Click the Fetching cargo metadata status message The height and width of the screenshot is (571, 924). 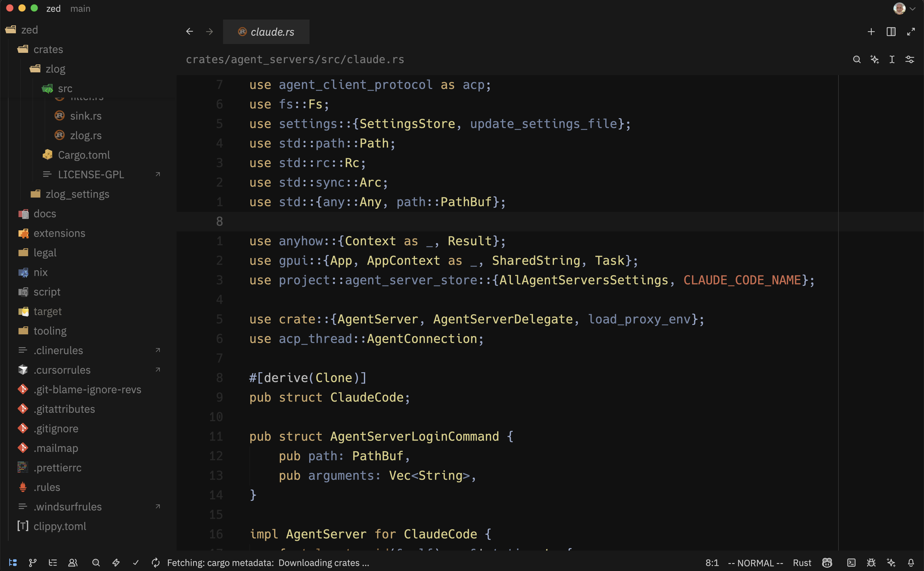[268, 563]
